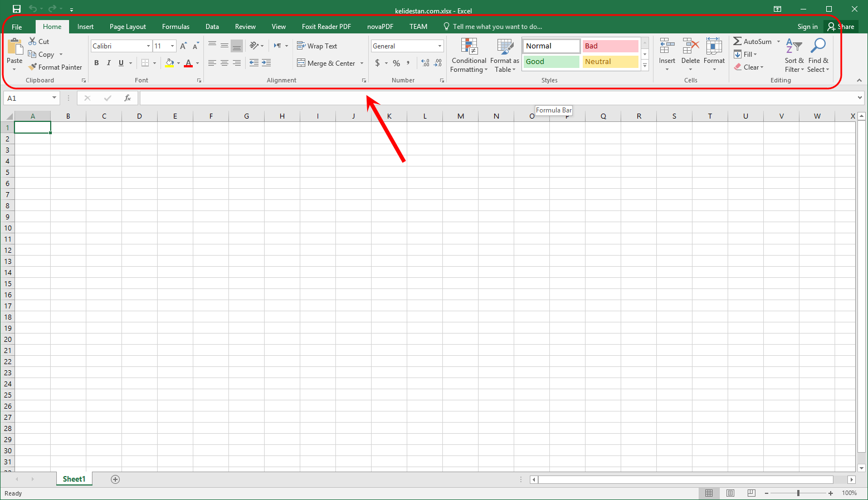Screen dimensions: 868x500
Task: Switch to Normal view in status bar
Action: click(709, 493)
